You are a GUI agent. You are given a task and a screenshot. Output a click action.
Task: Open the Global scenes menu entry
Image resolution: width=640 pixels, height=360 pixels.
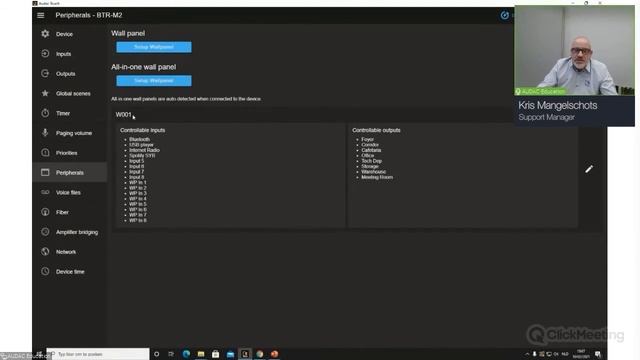click(x=73, y=93)
